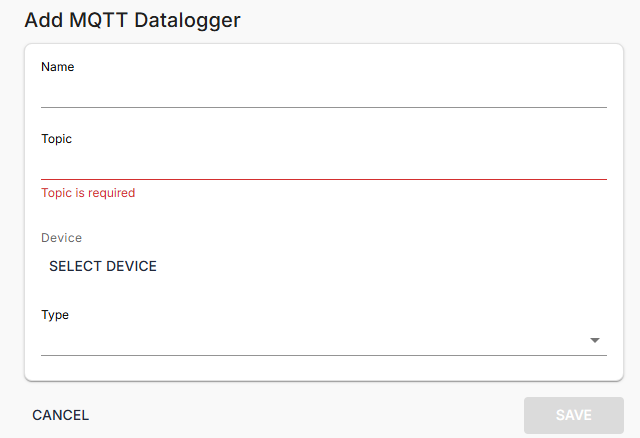Screen dimensions: 640x438
Task: Click the Device section label
Action: pyautogui.click(x=61, y=238)
